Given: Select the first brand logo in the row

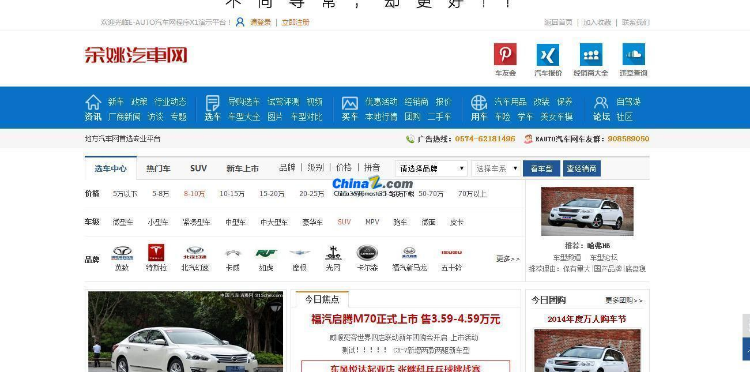Looking at the screenshot, I should 122,253.
